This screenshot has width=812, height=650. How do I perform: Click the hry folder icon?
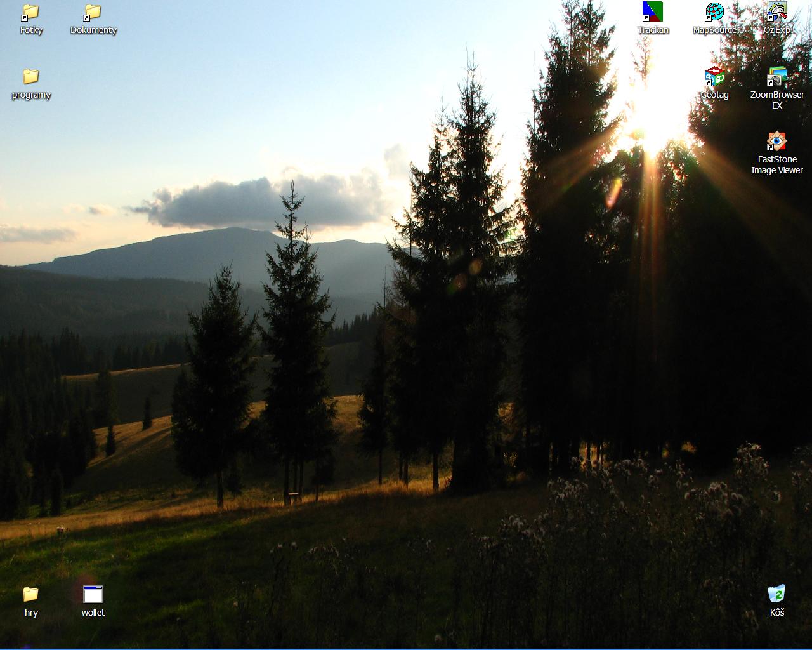coord(30,594)
